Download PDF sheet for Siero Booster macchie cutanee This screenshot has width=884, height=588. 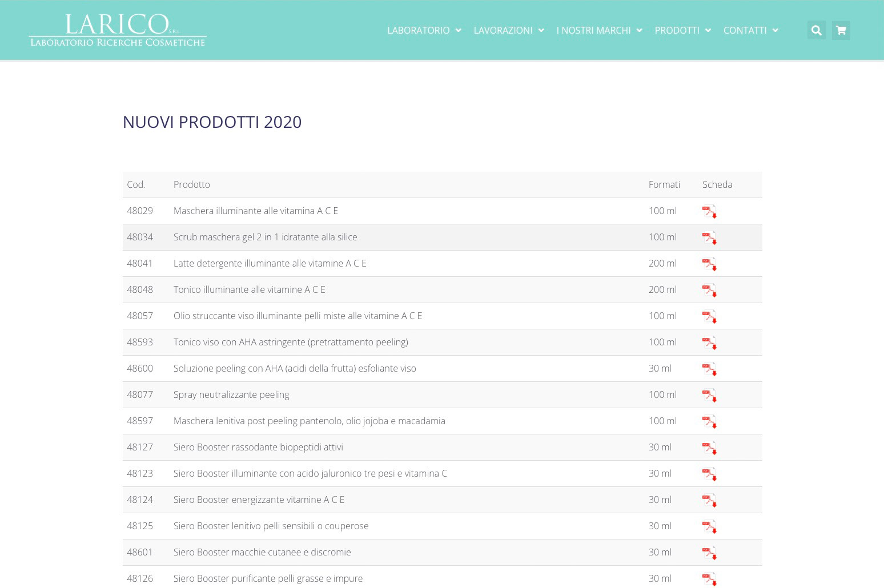click(x=709, y=553)
